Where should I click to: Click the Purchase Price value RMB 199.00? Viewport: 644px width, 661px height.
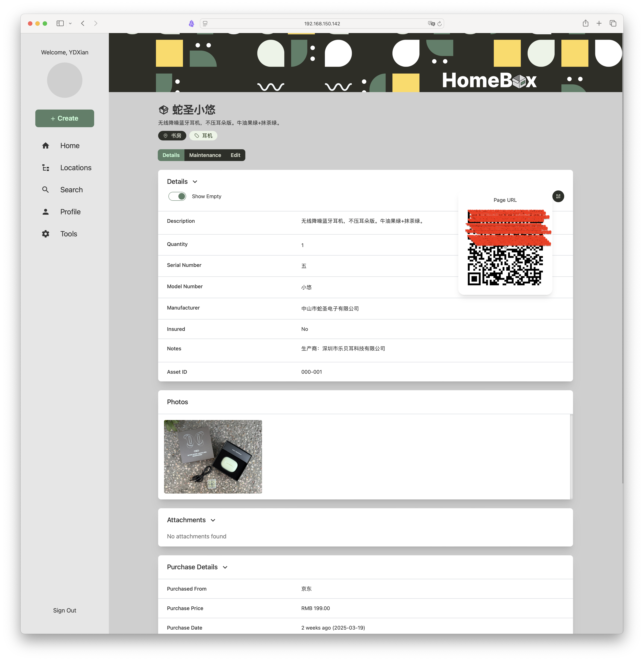tap(316, 608)
